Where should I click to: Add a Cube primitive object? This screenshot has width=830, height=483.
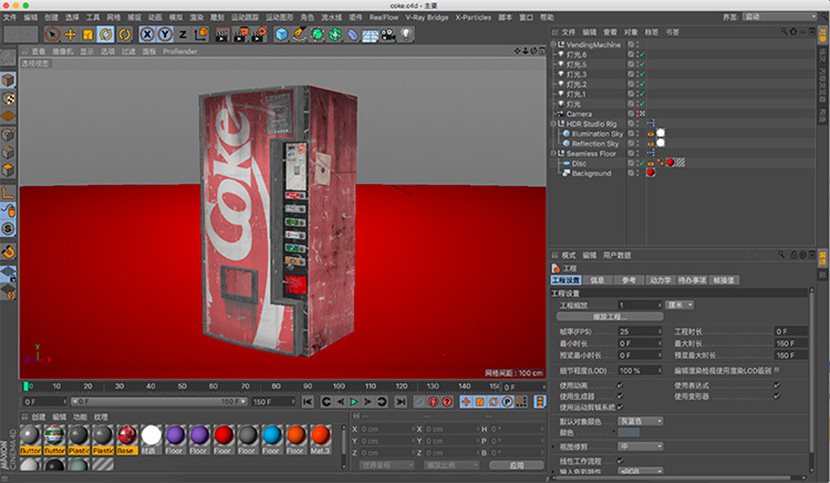pyautogui.click(x=282, y=34)
